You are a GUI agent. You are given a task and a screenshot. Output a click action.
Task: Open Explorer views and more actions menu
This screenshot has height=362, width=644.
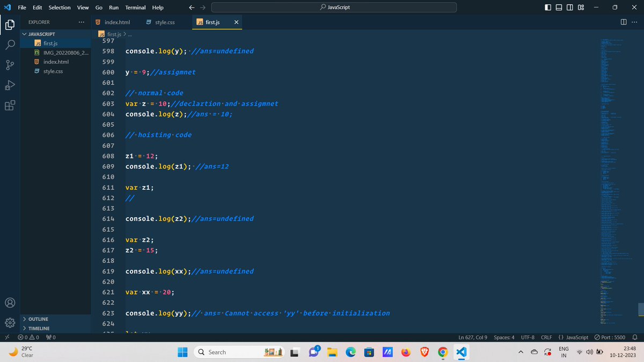81,22
